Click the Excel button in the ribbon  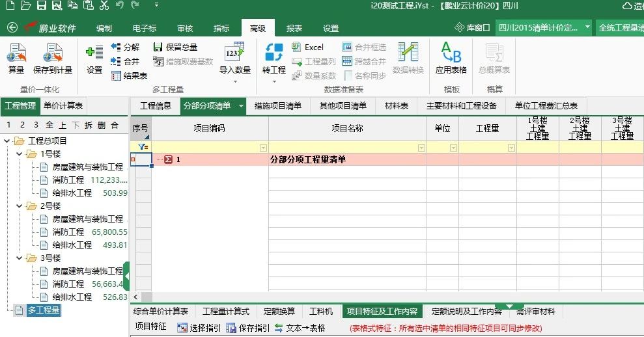pos(307,47)
